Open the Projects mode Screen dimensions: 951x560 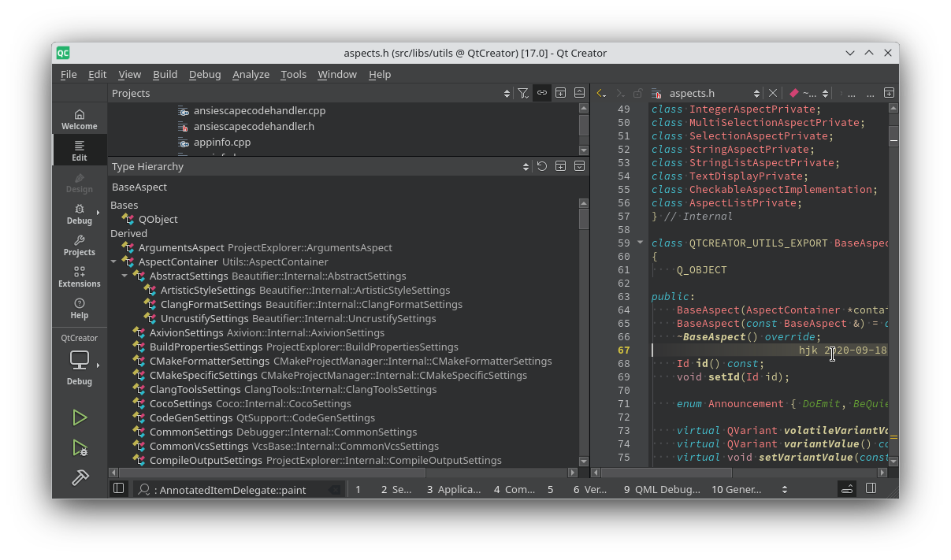point(80,245)
